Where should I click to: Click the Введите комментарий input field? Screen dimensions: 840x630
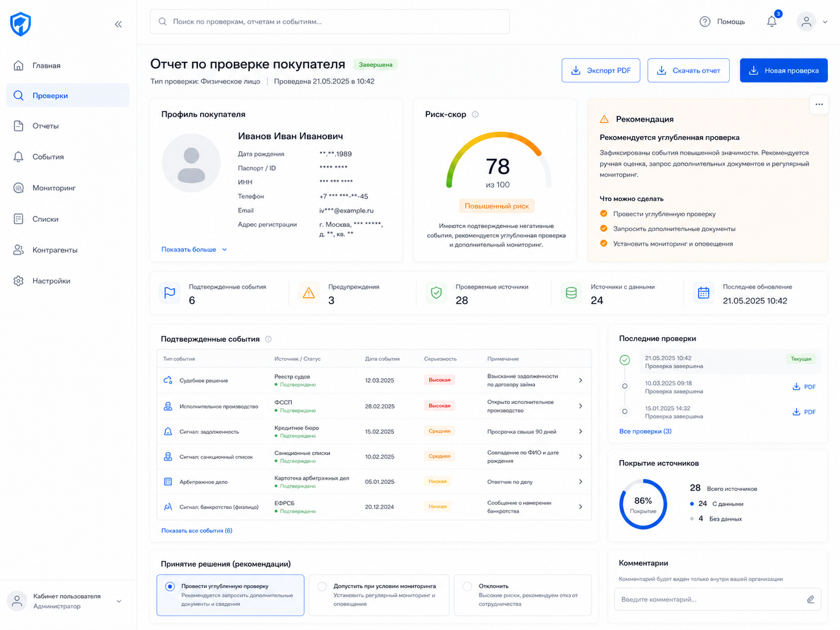pyautogui.click(x=718, y=599)
